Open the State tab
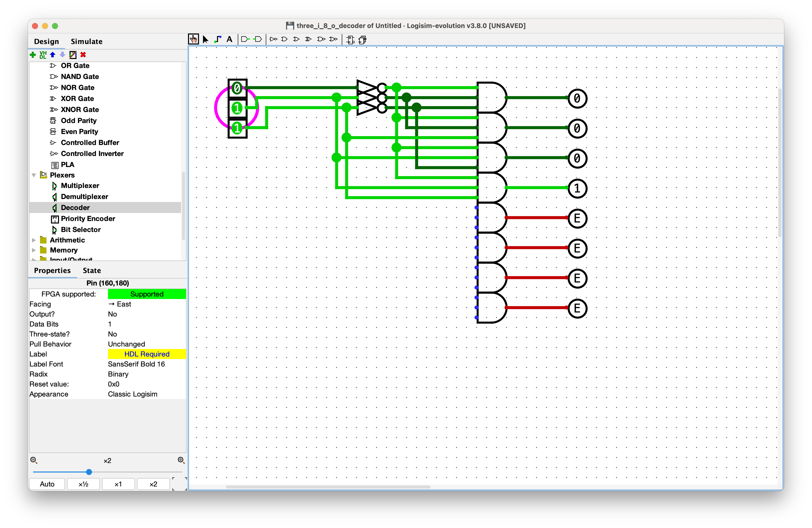 coord(92,270)
